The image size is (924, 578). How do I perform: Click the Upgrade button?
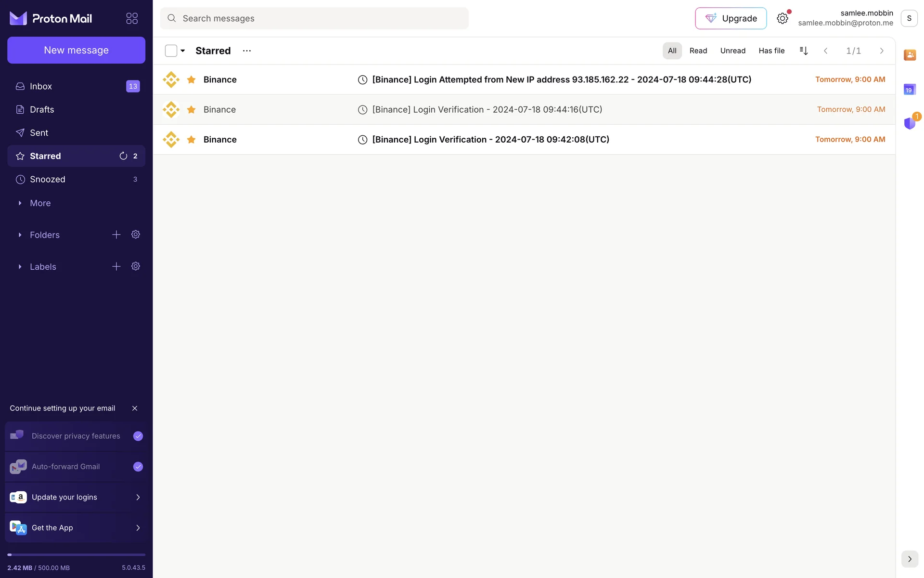coord(731,18)
